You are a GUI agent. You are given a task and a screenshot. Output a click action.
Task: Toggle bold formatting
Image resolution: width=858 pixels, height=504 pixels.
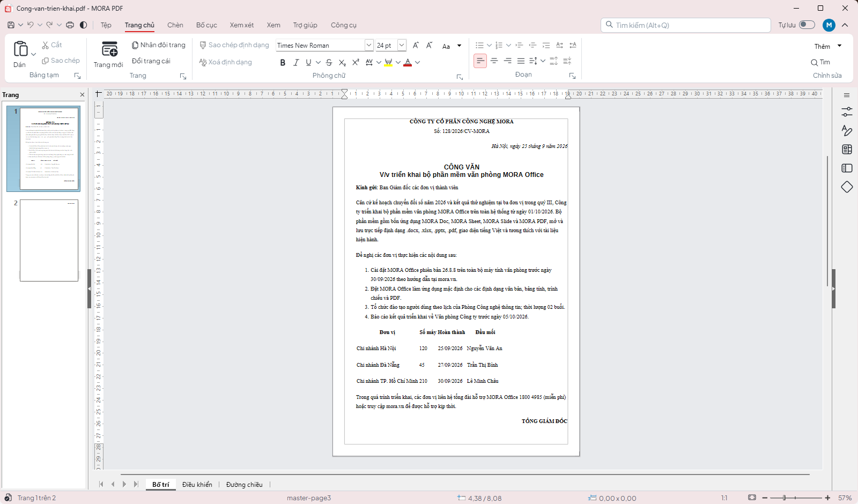point(283,63)
